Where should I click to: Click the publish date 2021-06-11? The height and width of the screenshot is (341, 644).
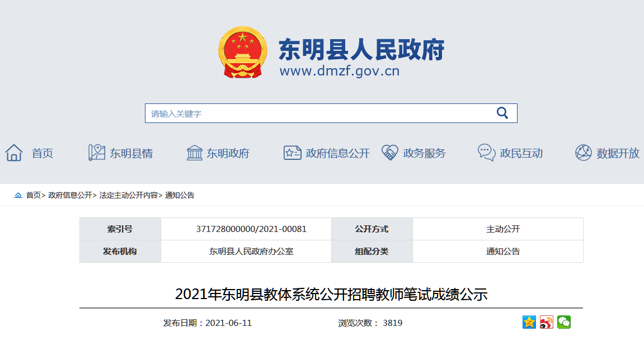tap(228, 323)
